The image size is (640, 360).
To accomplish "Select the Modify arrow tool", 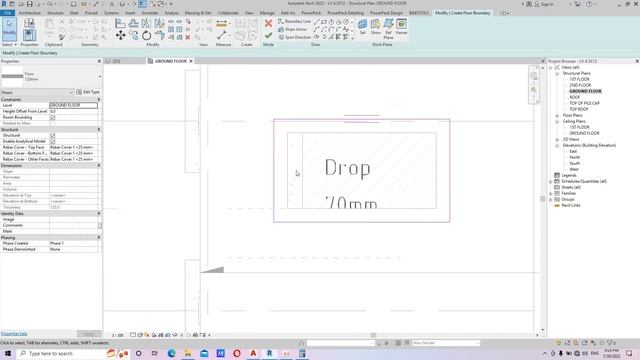I will (x=9, y=29).
